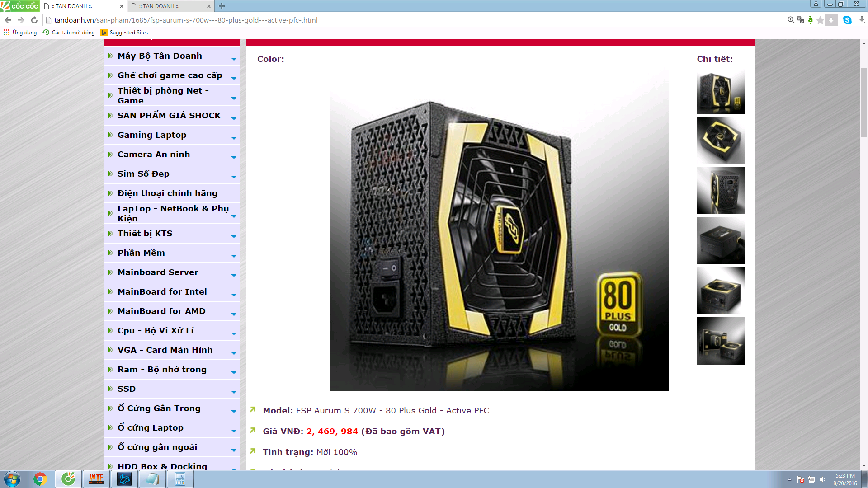Switch to Cốc Cốc in the taskbar
868x488 pixels.
click(x=68, y=479)
